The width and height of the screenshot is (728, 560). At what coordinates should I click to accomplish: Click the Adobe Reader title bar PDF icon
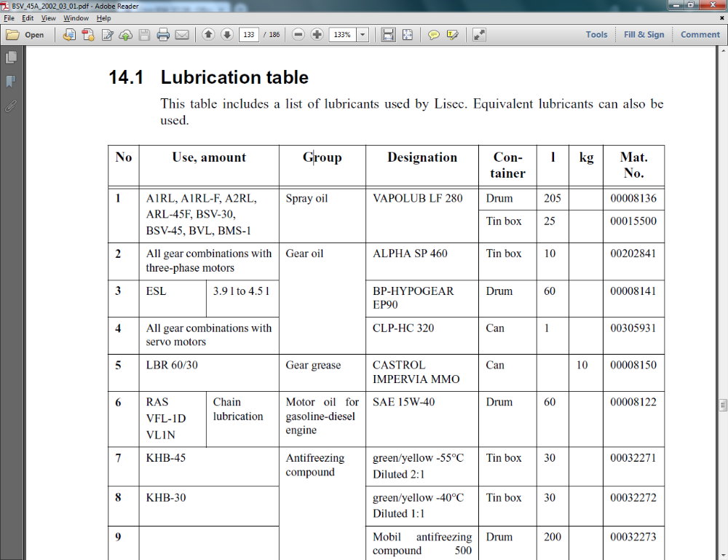[x=5, y=6]
